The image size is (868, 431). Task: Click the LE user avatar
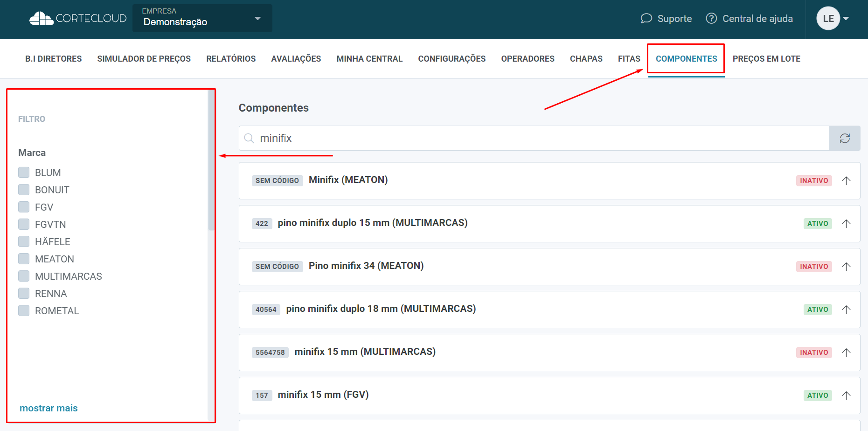828,19
